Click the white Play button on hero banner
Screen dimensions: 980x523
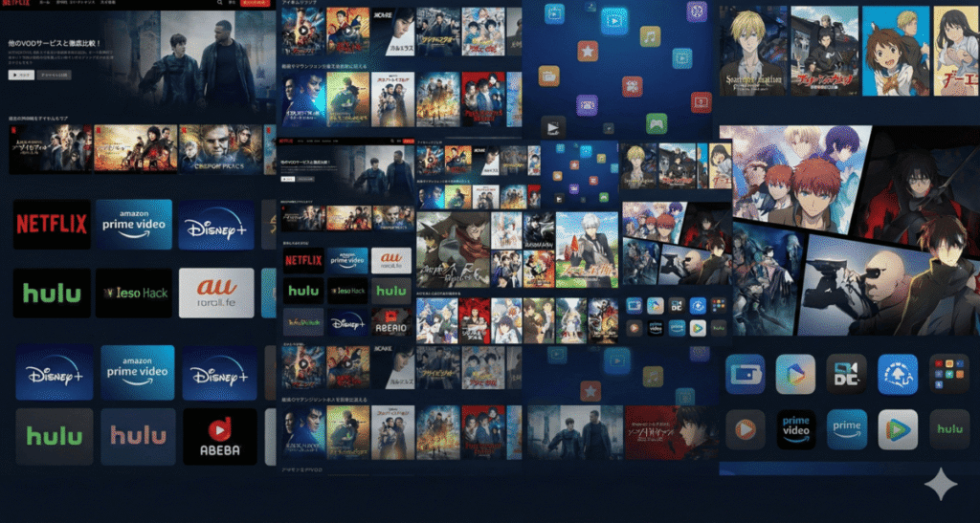(x=20, y=74)
